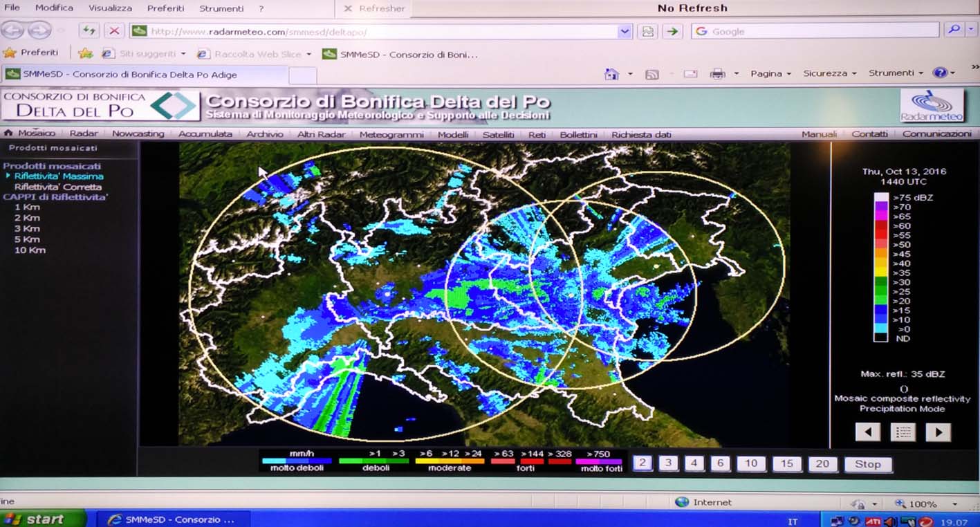Open the Sicurezza dropdown menu

tap(829, 73)
